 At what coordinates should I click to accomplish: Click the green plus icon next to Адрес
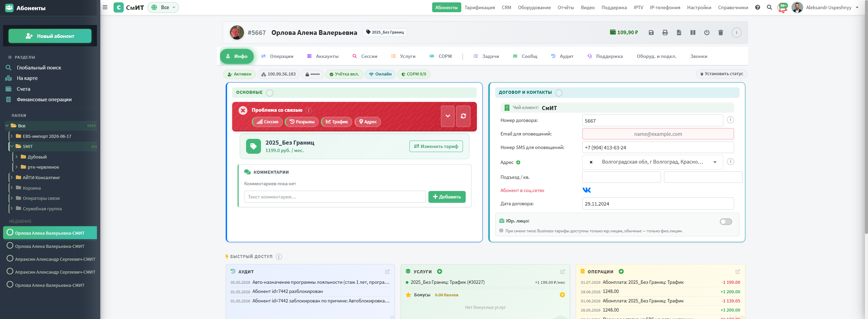point(518,163)
